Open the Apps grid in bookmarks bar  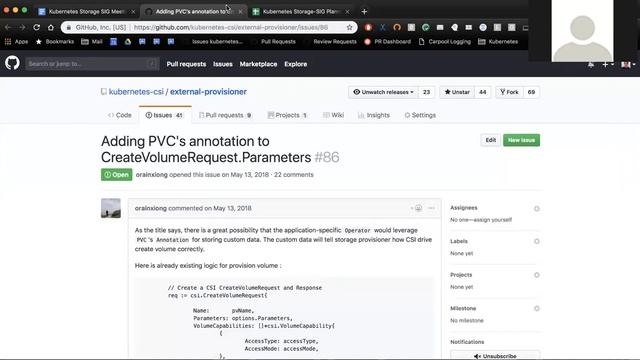click(x=16, y=42)
